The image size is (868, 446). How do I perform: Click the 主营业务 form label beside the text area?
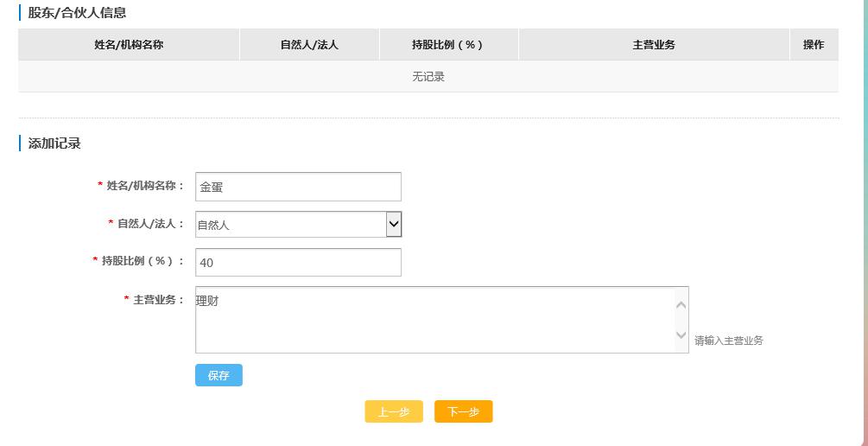click(158, 300)
